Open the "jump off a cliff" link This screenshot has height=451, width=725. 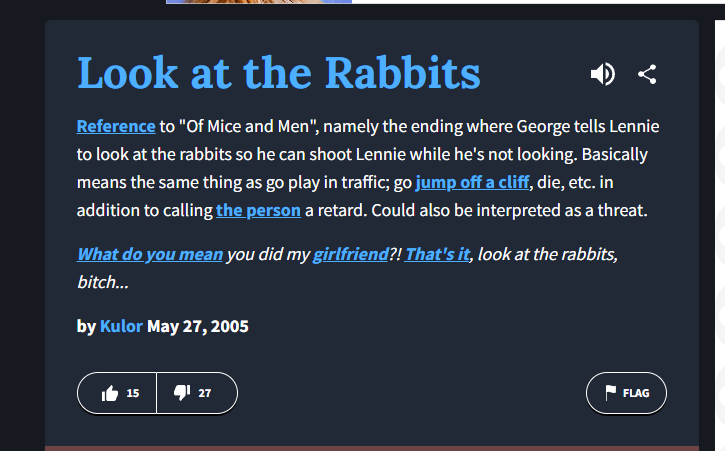click(472, 183)
